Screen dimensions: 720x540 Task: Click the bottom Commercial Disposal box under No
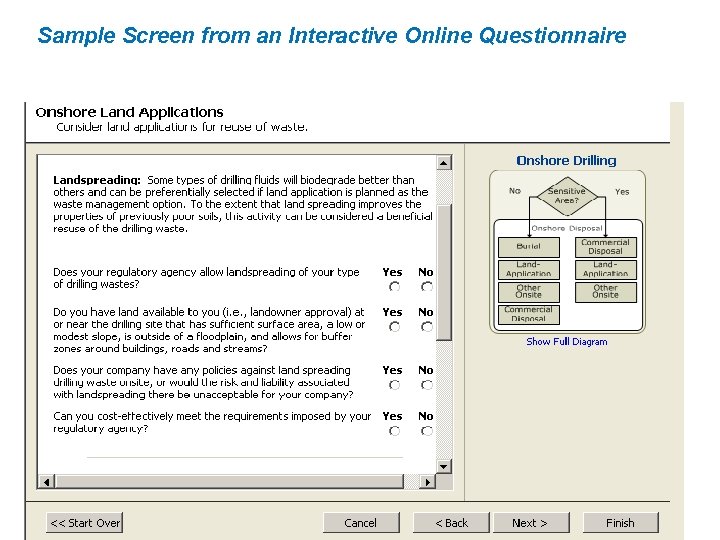coord(529,315)
